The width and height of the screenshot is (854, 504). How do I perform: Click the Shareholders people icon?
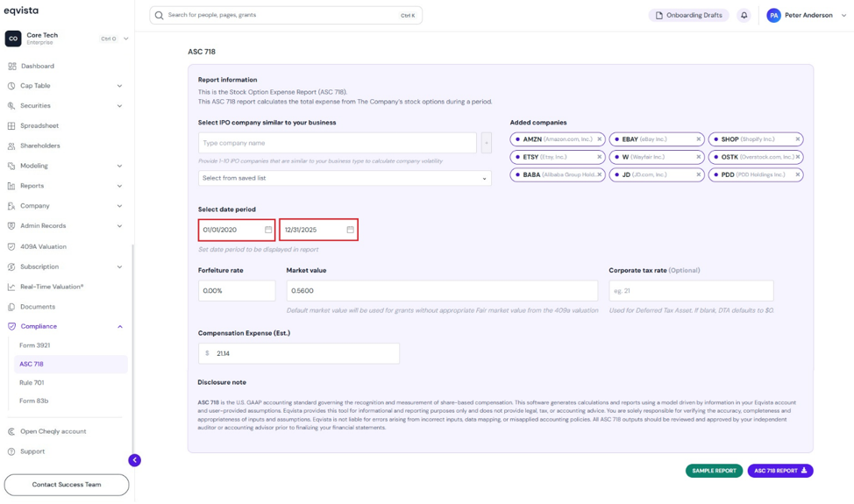pyautogui.click(x=11, y=146)
